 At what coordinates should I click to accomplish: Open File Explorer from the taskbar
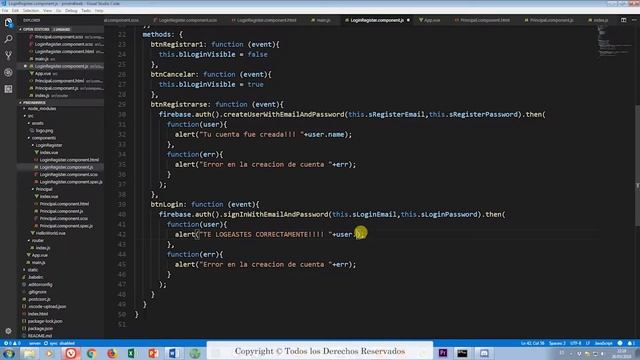tap(29, 353)
